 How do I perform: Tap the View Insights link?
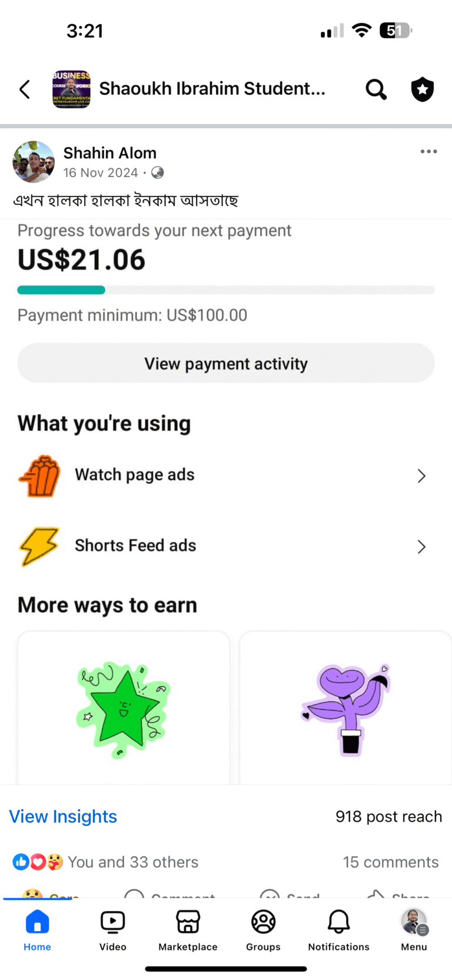[x=63, y=816]
